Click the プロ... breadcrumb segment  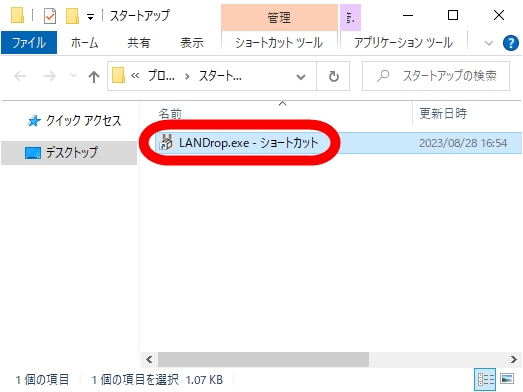tap(161, 76)
